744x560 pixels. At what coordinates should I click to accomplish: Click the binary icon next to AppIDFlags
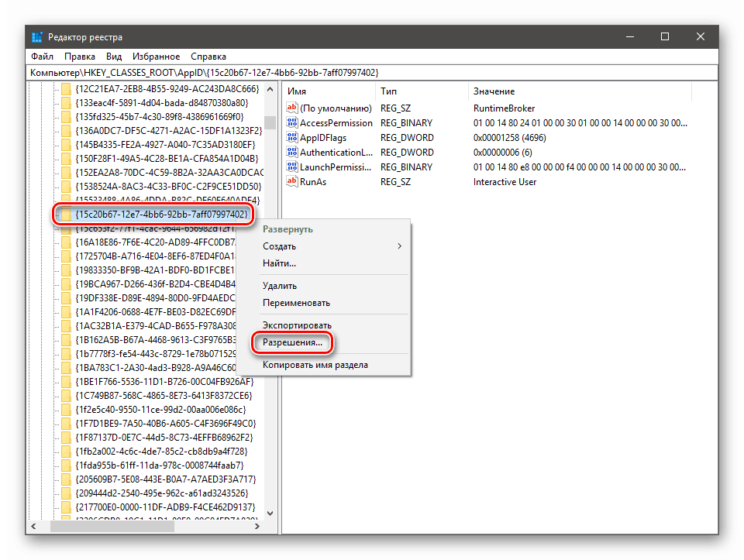point(292,137)
